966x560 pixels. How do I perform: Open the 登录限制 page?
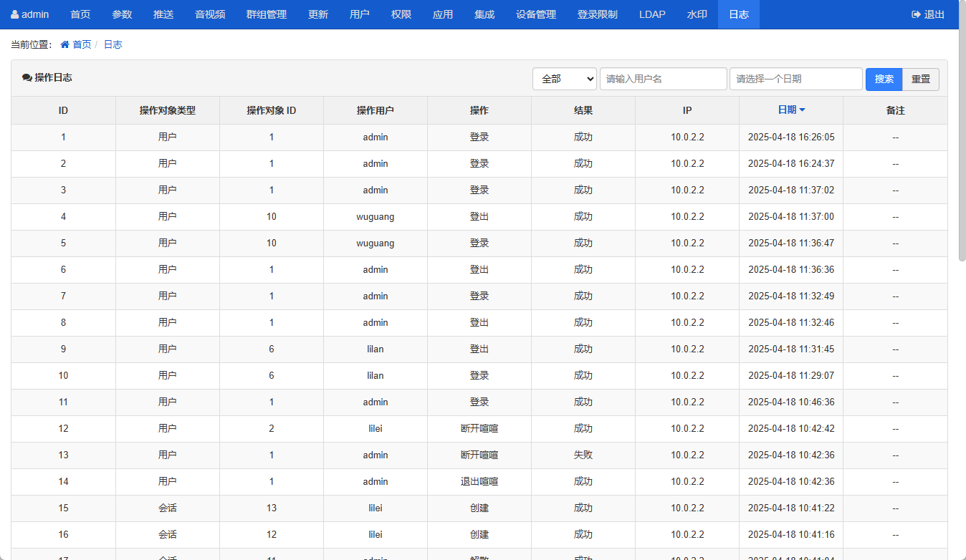(597, 14)
